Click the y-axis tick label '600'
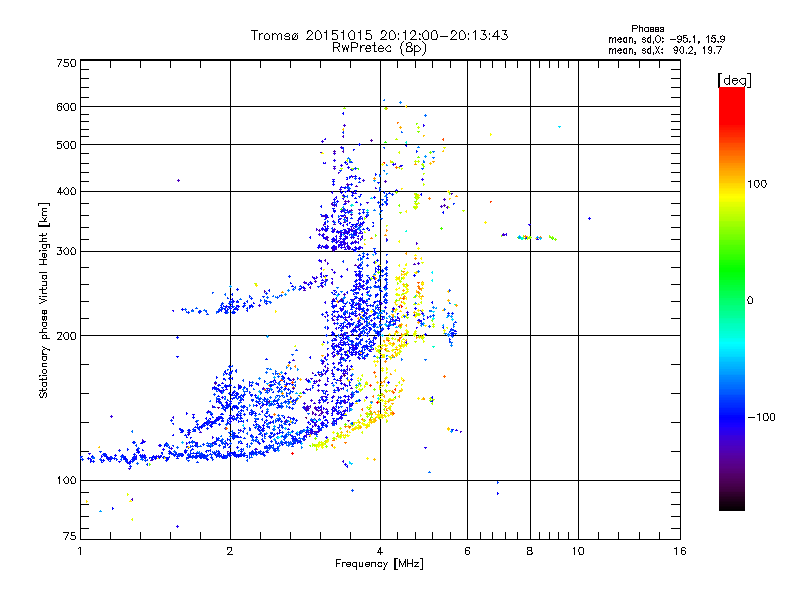Image resolution: width=800 pixels, height=600 pixels. coord(66,107)
